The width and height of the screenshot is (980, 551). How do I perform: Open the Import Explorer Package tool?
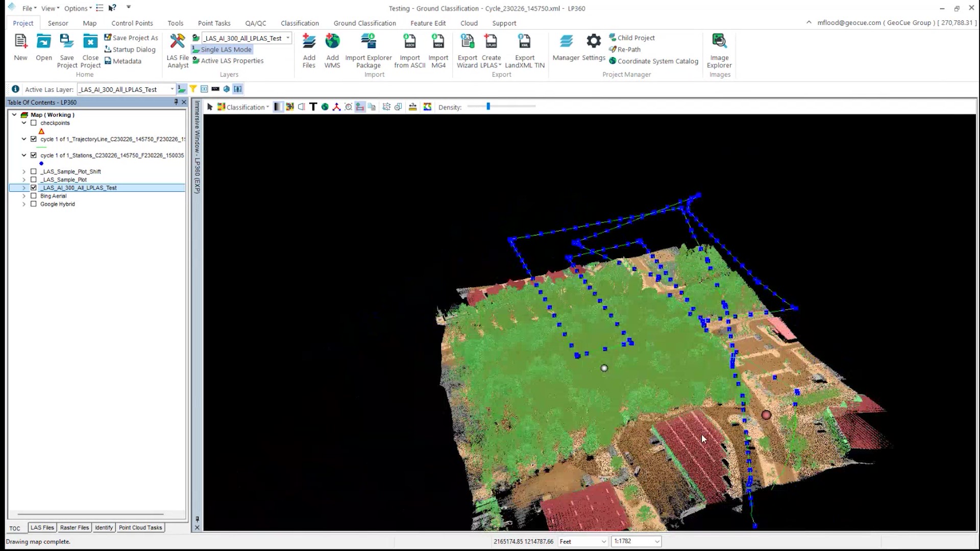tap(368, 42)
